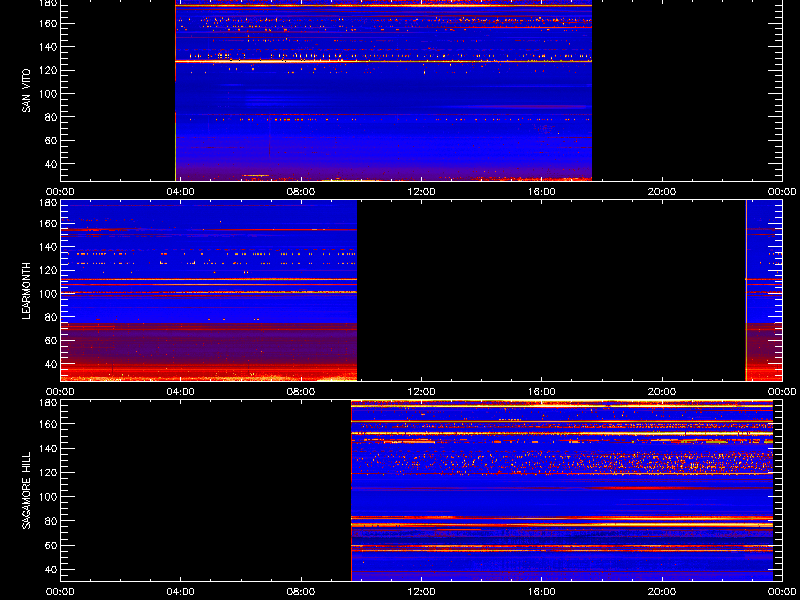
Task: Select the Sagamore Hill spectrogram data area
Action: click(x=562, y=490)
